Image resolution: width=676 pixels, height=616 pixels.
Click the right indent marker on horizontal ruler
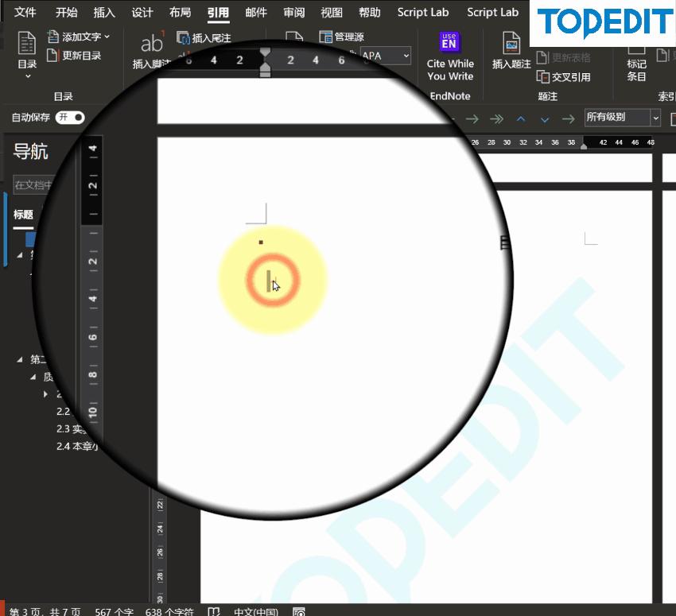coord(583,146)
